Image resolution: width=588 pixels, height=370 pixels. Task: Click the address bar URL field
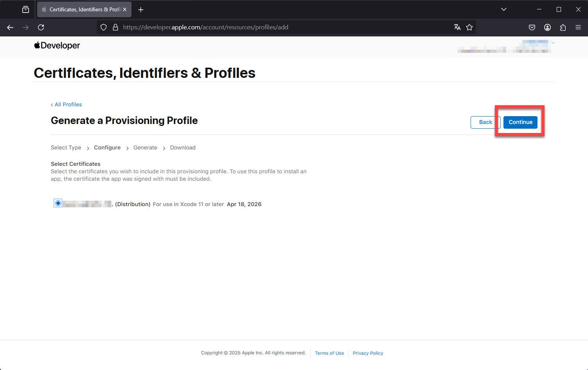(x=286, y=27)
